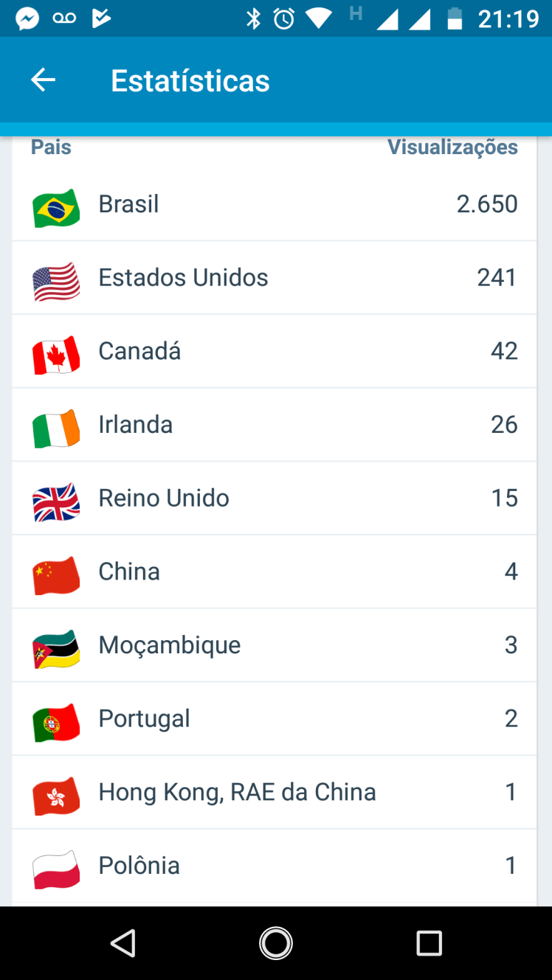Tap the Estados Unidos label
Viewport: 552px width, 980px height.
[183, 278]
